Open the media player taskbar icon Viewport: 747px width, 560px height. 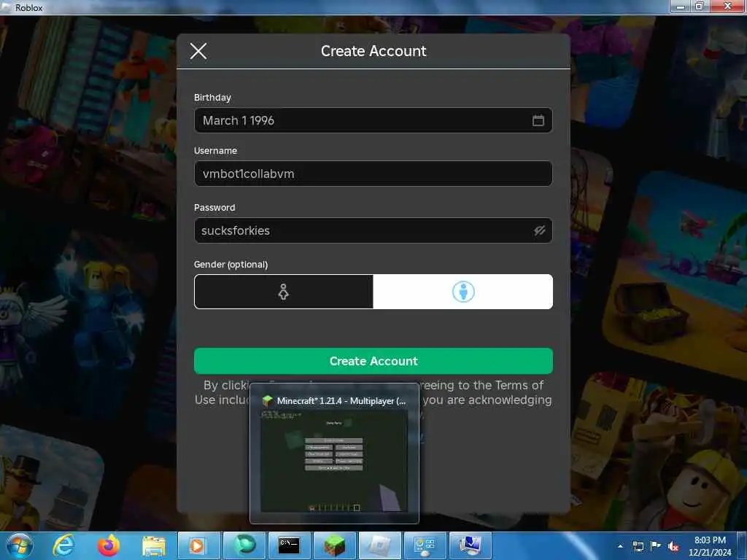pyautogui.click(x=198, y=545)
